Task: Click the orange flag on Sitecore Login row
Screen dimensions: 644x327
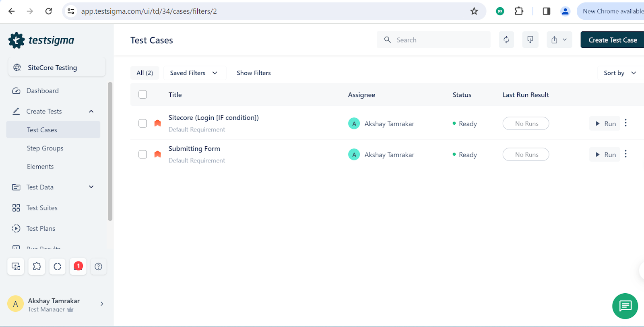Action: coord(157,123)
